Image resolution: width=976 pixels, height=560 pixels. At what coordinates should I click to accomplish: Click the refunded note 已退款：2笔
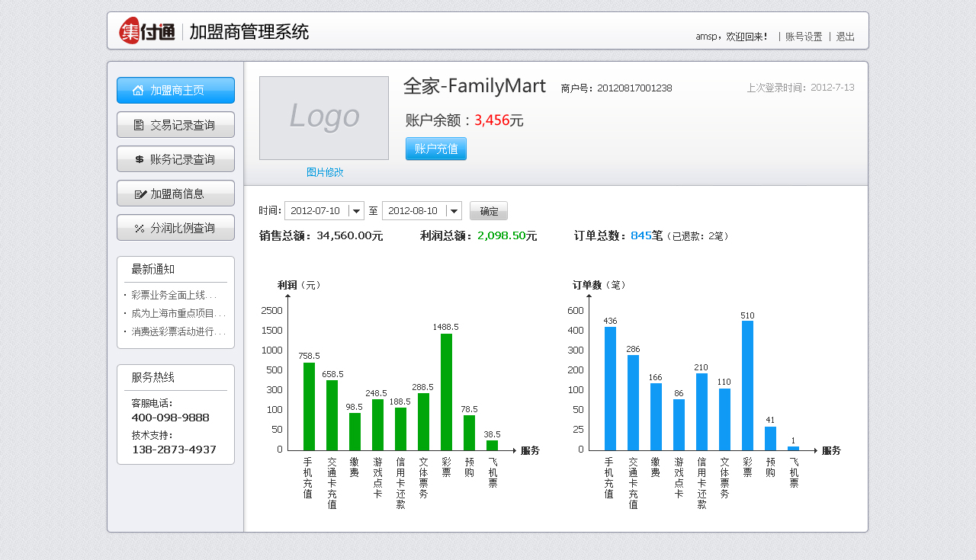(x=698, y=236)
